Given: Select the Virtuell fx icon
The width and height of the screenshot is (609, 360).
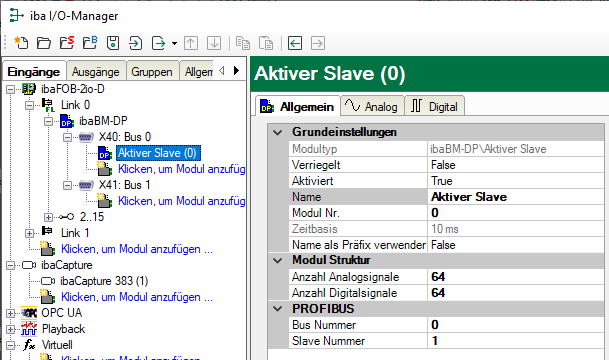Looking at the screenshot, I should 29,345.
